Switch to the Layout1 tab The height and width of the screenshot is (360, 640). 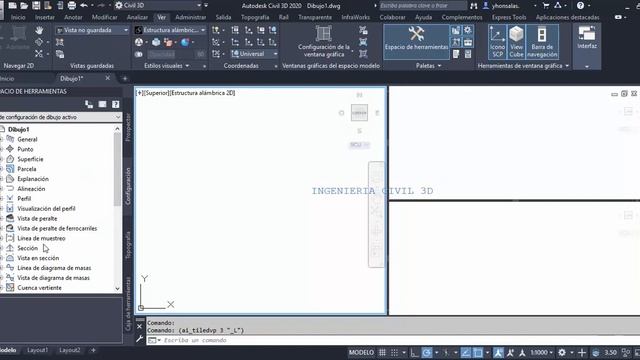tap(38, 350)
